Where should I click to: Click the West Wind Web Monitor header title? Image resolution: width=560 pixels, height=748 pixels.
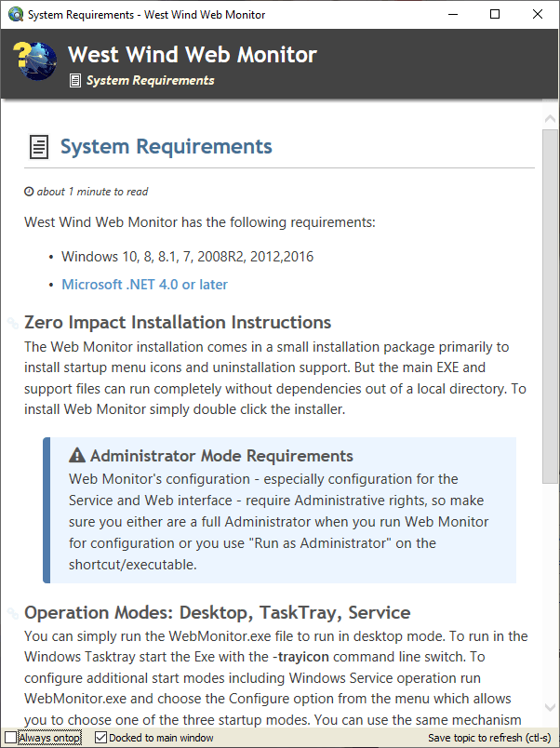(x=193, y=54)
